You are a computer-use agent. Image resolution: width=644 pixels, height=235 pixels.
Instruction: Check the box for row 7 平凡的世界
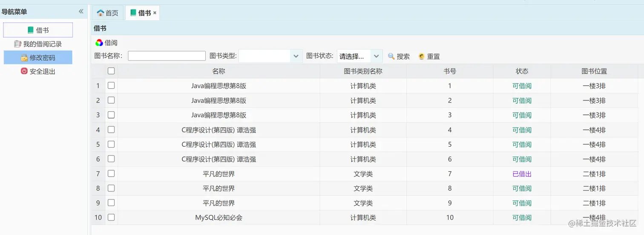pos(111,174)
